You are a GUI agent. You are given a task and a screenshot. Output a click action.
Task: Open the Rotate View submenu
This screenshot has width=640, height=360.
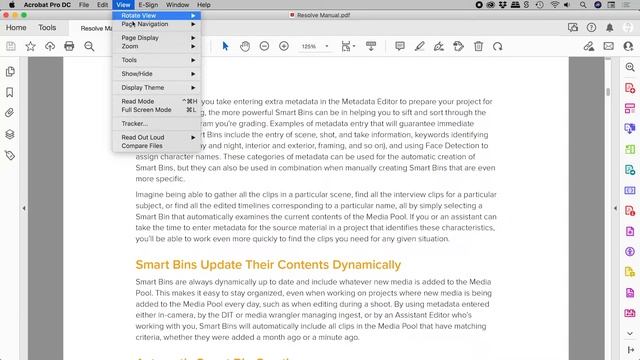click(157, 16)
